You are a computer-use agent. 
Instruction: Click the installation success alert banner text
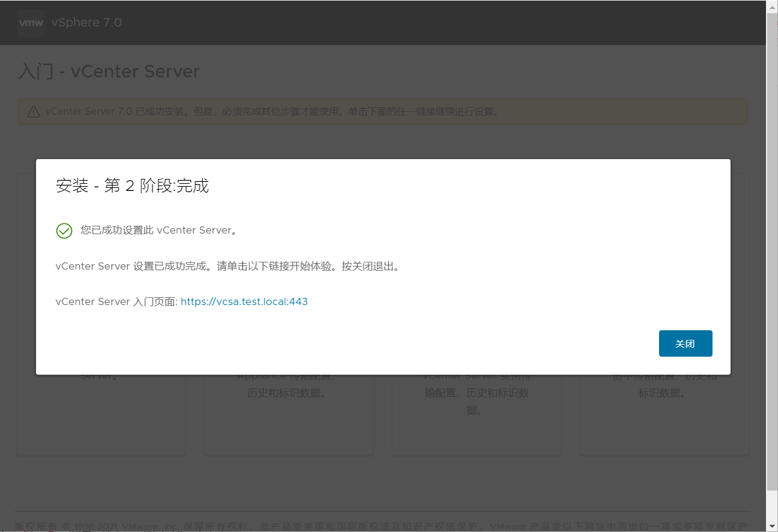pyautogui.click(x=269, y=111)
